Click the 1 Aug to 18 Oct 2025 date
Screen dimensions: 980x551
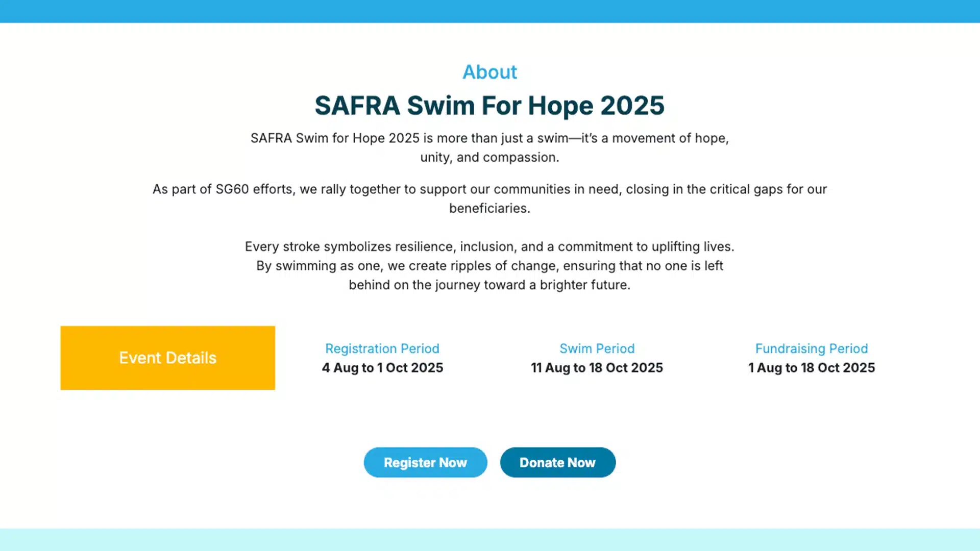(812, 368)
